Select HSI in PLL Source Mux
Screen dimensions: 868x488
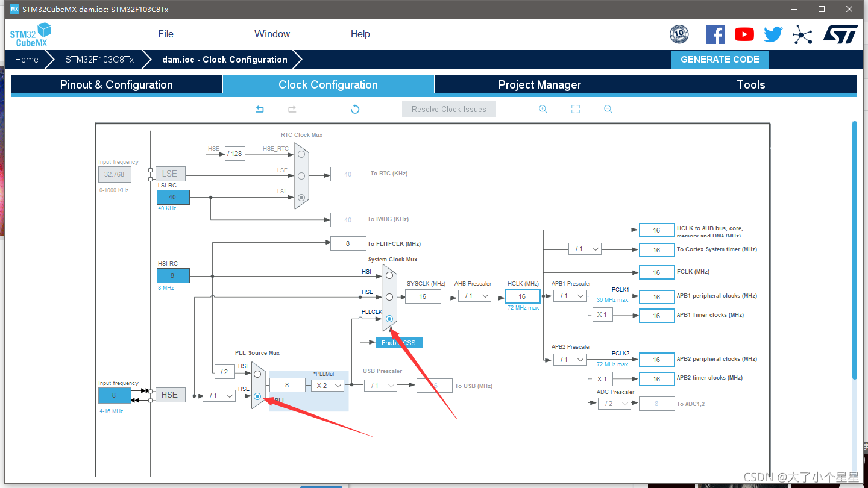coord(257,374)
